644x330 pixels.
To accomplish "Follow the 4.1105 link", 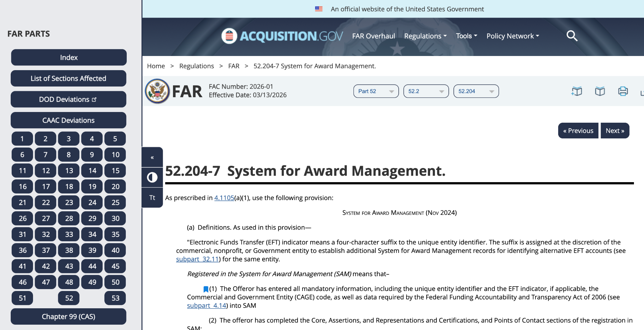I will 224,198.
